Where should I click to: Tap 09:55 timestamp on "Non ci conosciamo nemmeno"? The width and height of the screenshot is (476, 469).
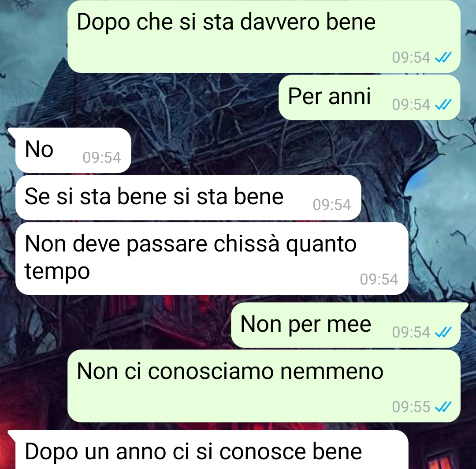pos(411,407)
